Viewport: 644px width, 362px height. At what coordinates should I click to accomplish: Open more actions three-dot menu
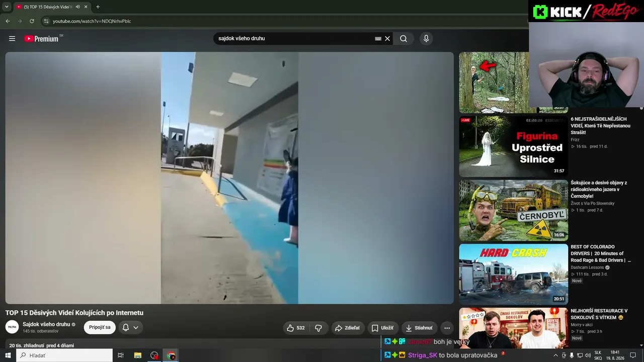[447, 328]
